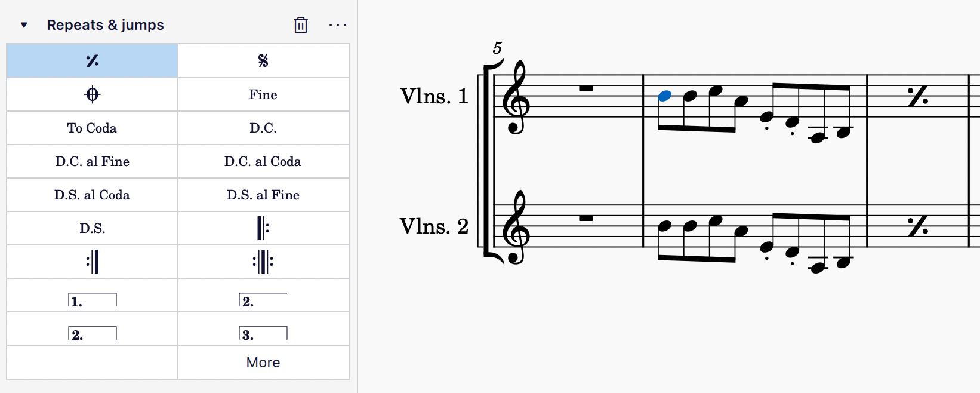Insert the second ending open volta
Viewport: 980px width, 393px height.
263,296
